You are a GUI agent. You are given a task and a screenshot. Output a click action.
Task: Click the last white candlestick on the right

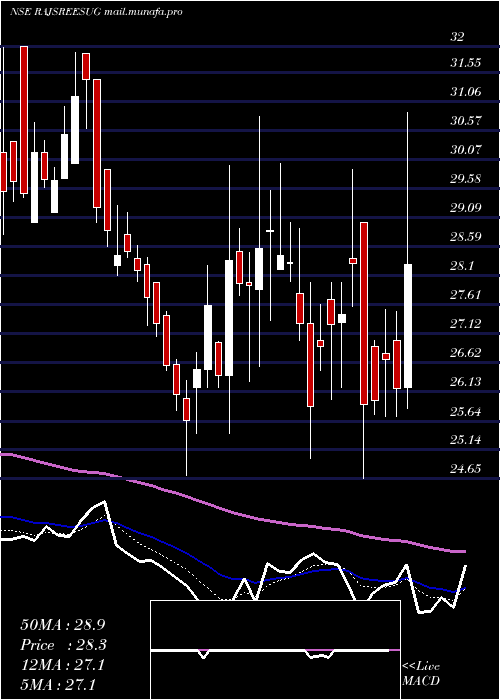click(408, 326)
